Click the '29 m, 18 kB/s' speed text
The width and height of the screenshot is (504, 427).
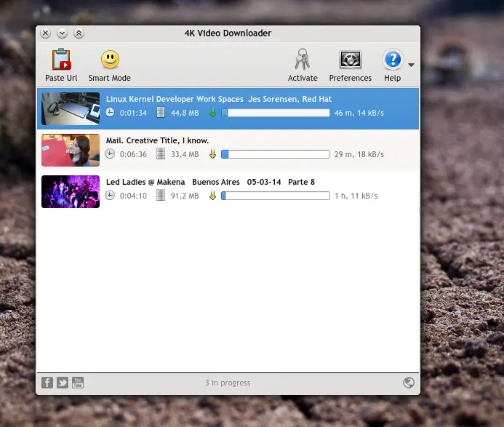(x=359, y=154)
